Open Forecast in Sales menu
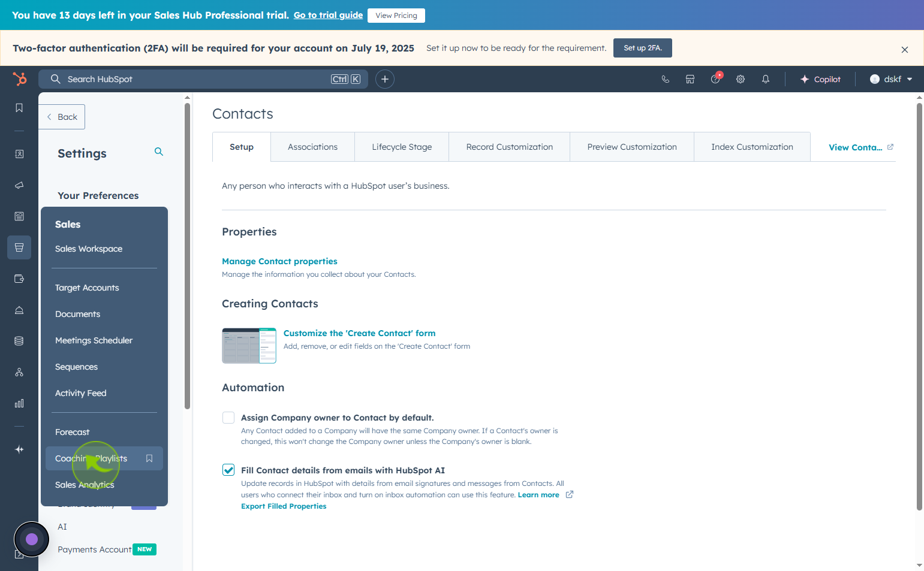The height and width of the screenshot is (571, 924). coord(72,432)
